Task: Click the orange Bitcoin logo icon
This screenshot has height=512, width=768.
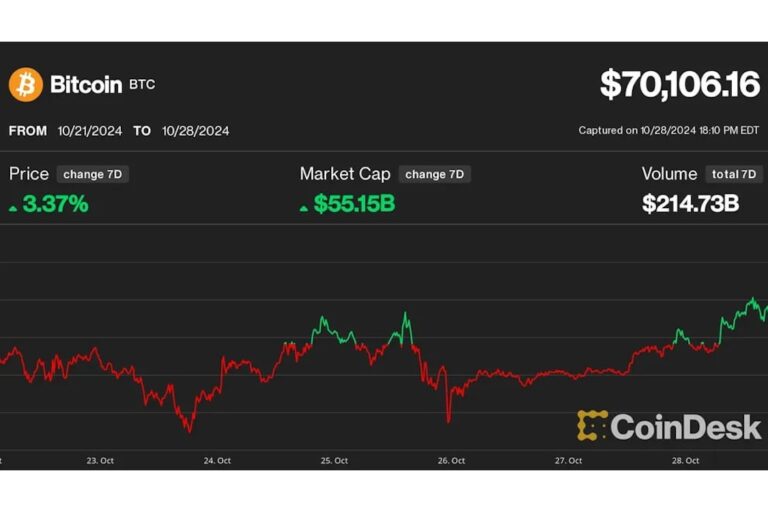Action: pyautogui.click(x=25, y=84)
